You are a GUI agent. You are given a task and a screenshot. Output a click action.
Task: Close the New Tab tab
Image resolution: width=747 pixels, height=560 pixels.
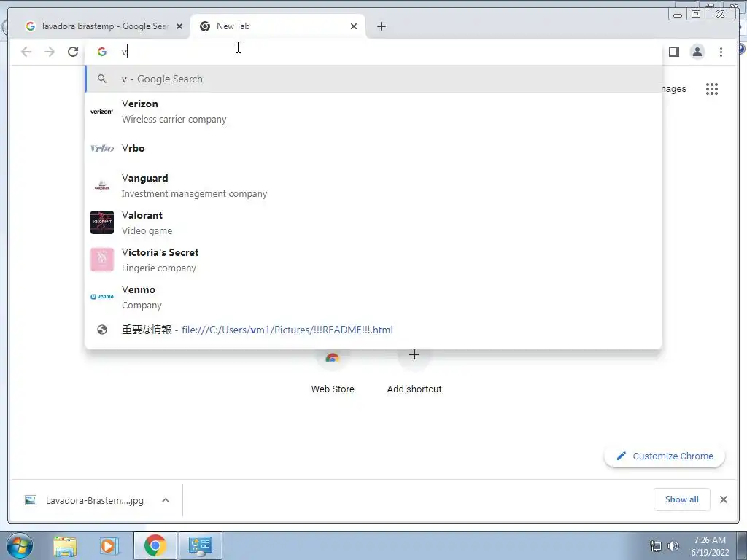pos(354,26)
